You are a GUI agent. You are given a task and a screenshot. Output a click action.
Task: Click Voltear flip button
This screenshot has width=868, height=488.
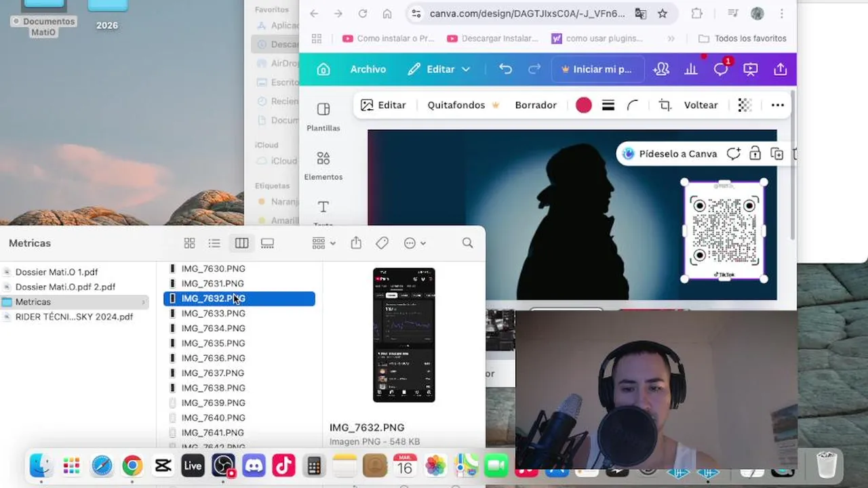click(701, 105)
